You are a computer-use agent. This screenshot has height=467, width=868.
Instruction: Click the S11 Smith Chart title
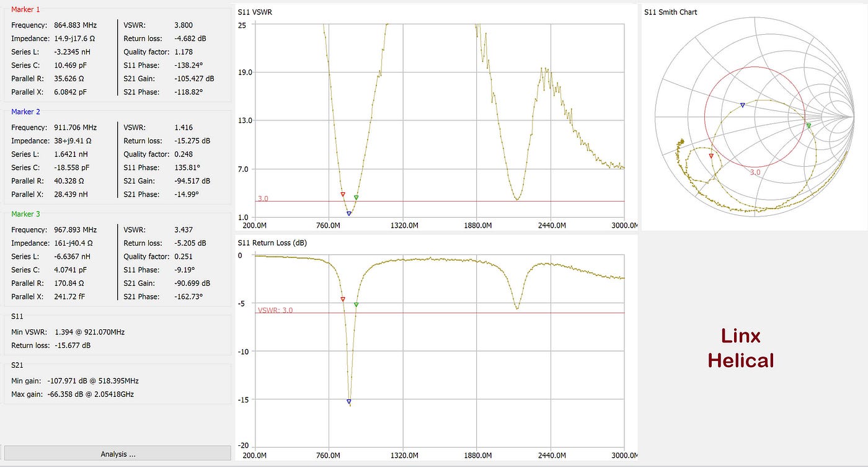click(x=671, y=12)
